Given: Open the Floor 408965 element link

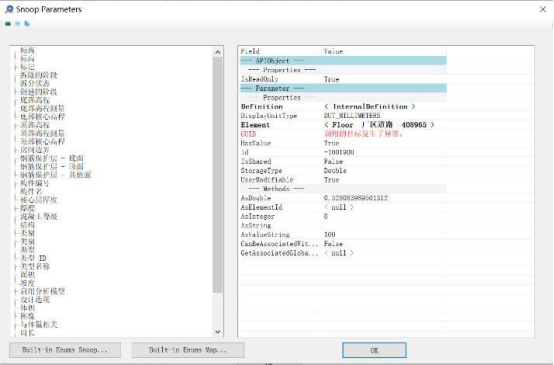Looking at the screenshot, I should click(x=379, y=125).
